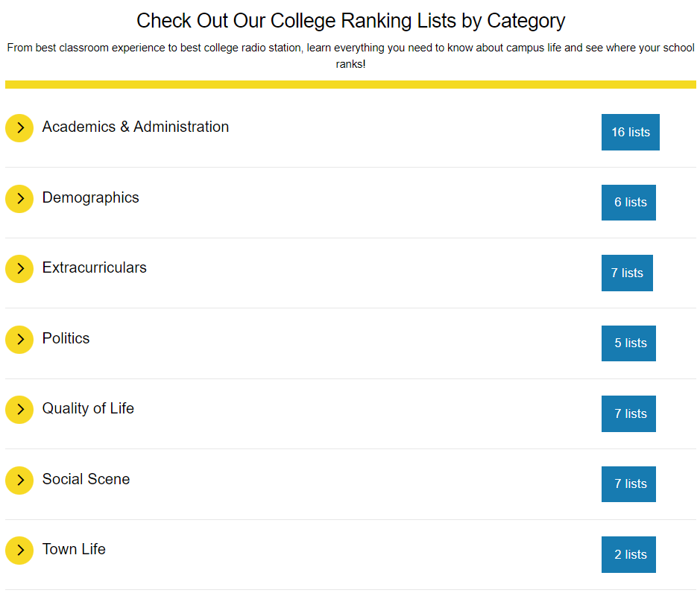
Task: Open the Politics category title
Action: click(x=66, y=338)
